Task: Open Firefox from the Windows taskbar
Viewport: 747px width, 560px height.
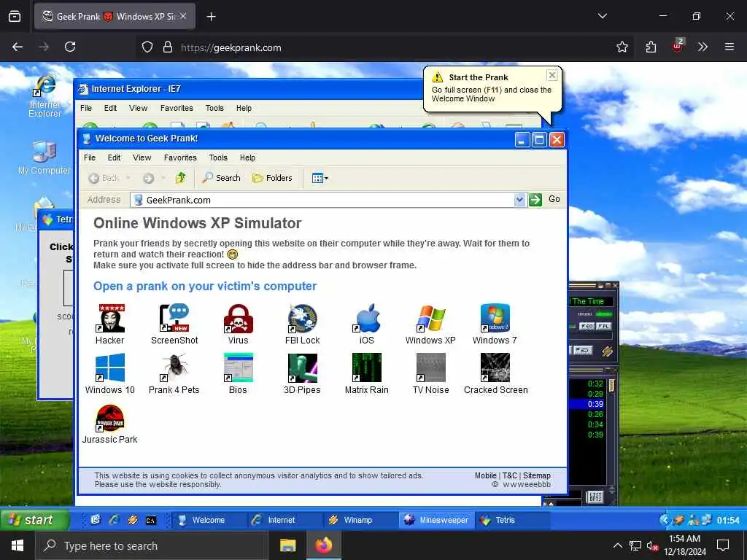Action: point(323,545)
